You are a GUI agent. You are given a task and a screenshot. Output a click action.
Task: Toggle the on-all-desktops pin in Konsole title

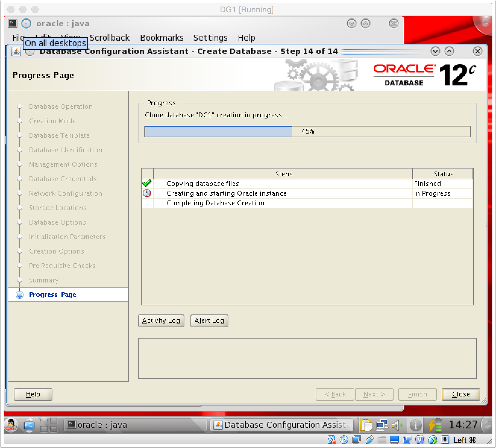26,24
